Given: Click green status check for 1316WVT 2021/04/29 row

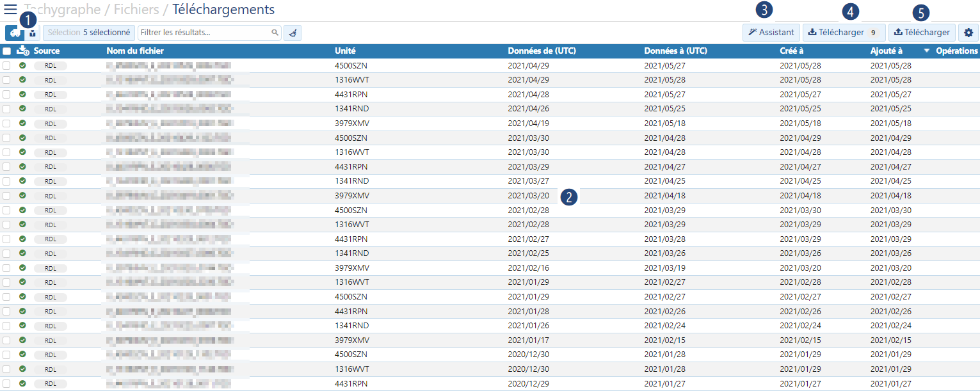Looking at the screenshot, I should [22, 80].
